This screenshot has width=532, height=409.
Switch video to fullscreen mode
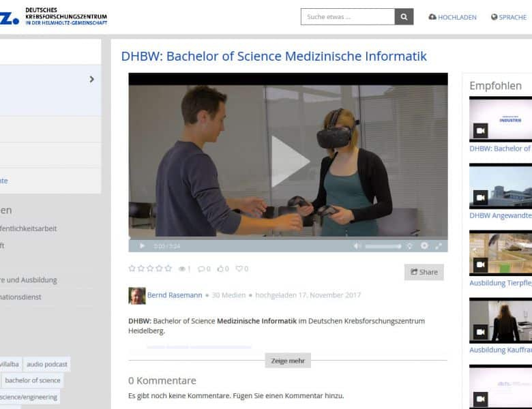439,246
